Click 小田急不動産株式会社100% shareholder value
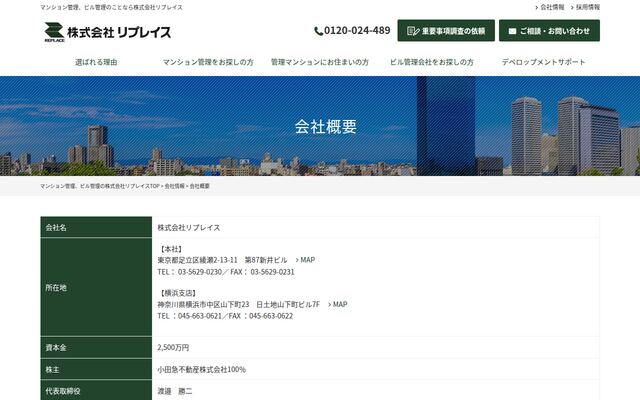The image size is (640, 400). click(x=202, y=369)
